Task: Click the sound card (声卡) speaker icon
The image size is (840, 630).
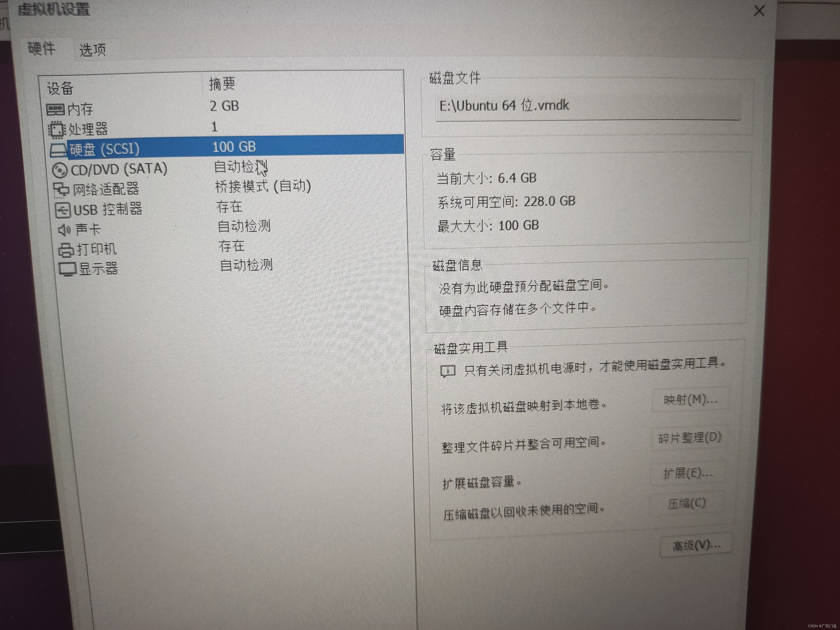Action: tap(64, 230)
